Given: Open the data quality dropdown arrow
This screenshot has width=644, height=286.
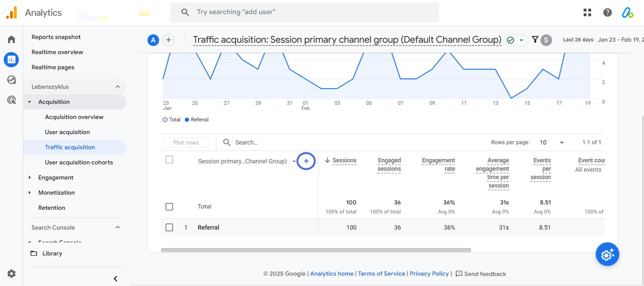Looking at the screenshot, I should pyautogui.click(x=521, y=40).
